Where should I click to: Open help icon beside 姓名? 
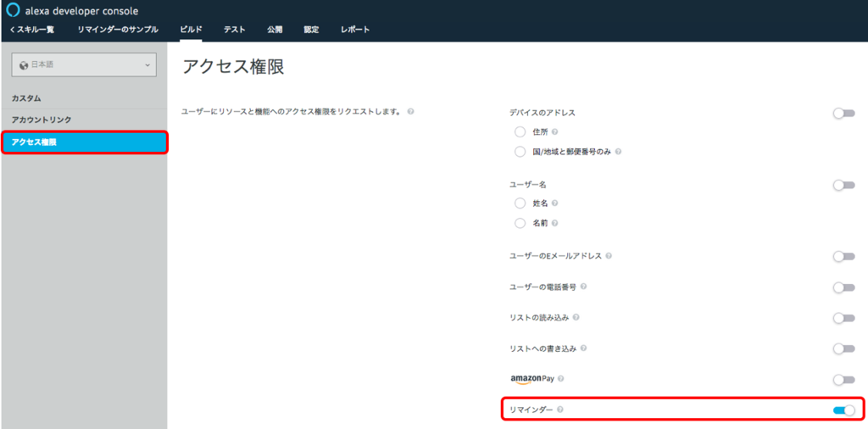pyautogui.click(x=554, y=203)
